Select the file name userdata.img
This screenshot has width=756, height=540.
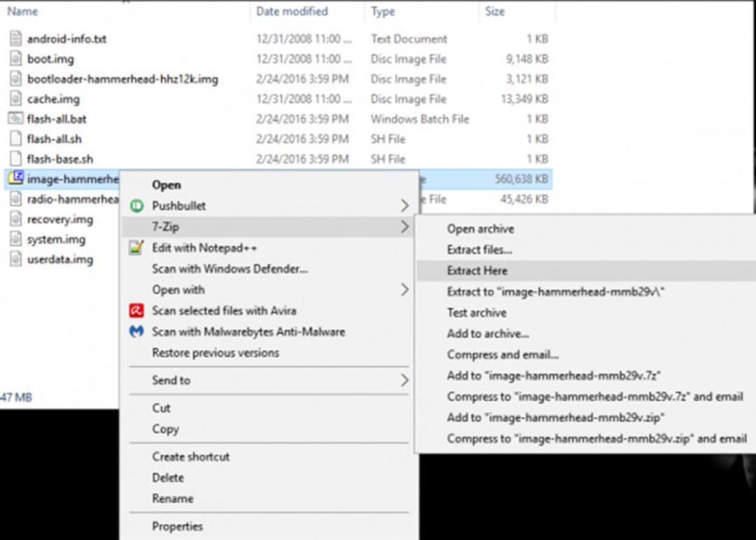point(59,260)
